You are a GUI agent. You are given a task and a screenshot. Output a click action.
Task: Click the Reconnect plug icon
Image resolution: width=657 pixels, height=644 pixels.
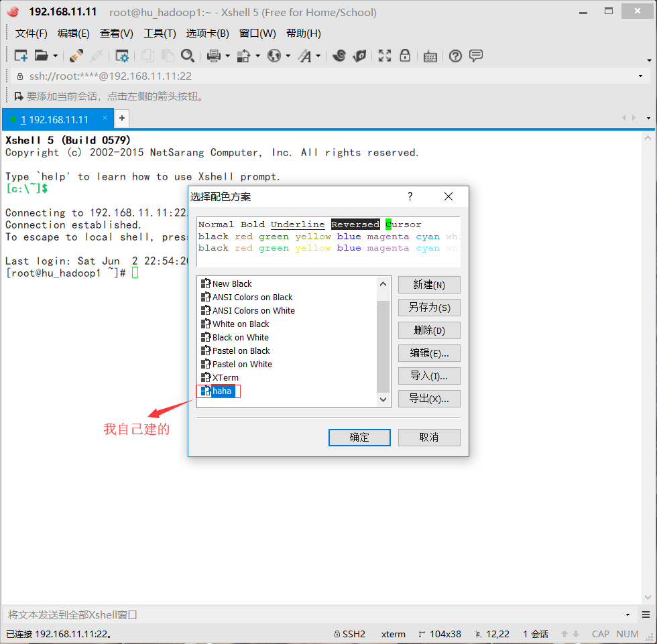(x=76, y=56)
